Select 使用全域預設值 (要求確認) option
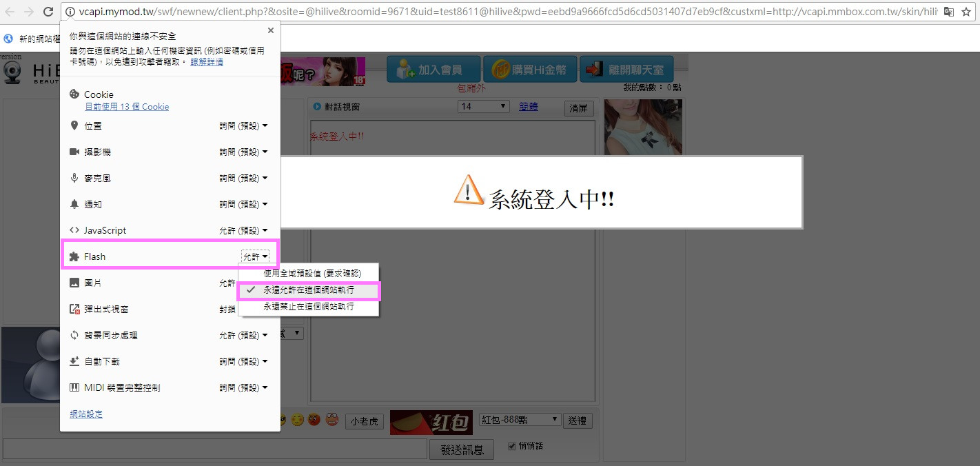 pyautogui.click(x=309, y=274)
